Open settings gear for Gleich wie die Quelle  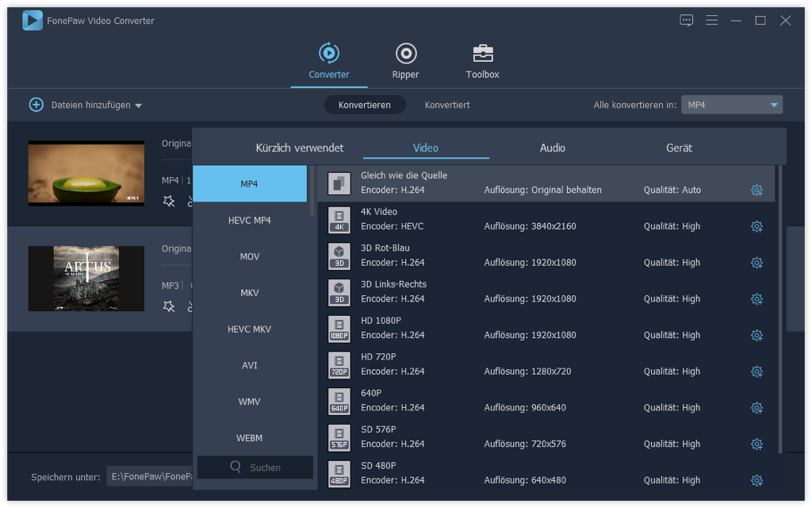tap(756, 190)
